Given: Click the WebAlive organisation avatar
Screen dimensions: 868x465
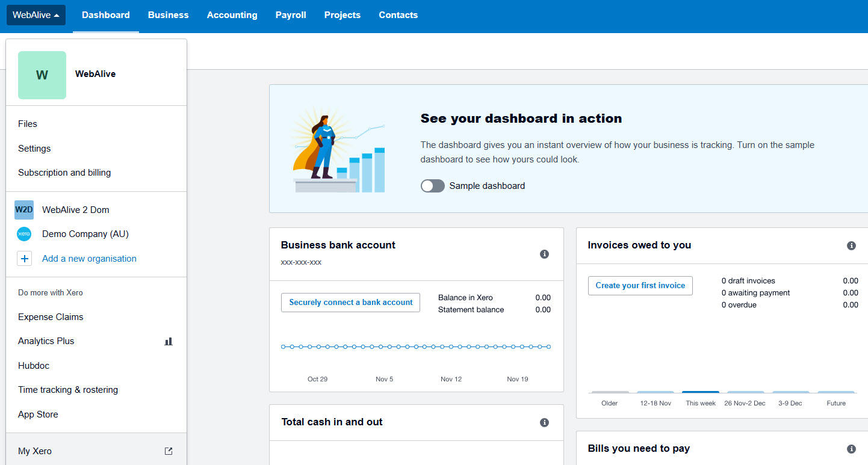Looking at the screenshot, I should point(42,75).
